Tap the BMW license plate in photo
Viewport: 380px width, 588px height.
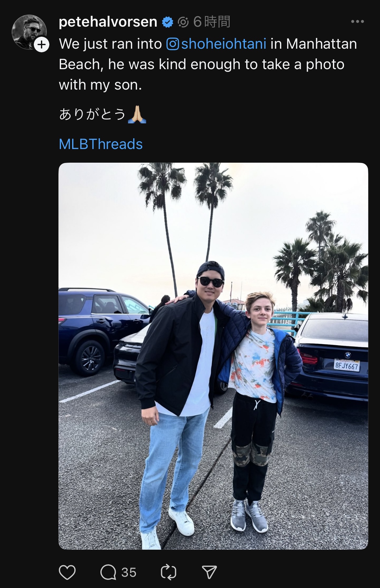347,366
